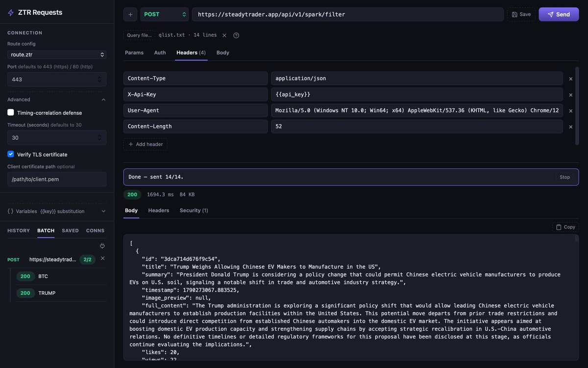Select the BATCH tab
Screen dimensions: 588x368
[46, 231]
